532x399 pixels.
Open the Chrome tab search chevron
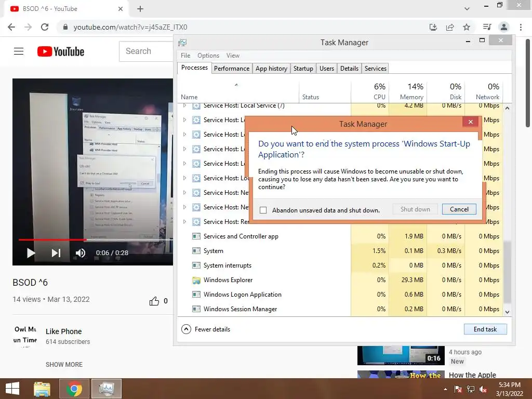(x=467, y=9)
